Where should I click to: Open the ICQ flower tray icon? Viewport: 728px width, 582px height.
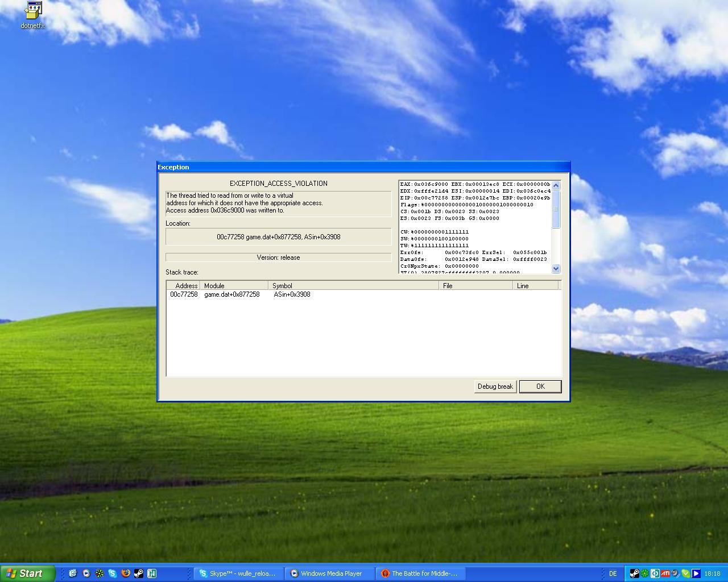pos(645,573)
